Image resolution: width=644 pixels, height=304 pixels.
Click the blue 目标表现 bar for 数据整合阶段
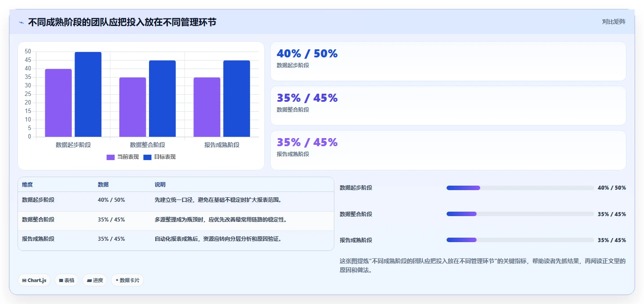pyautogui.click(x=162, y=99)
